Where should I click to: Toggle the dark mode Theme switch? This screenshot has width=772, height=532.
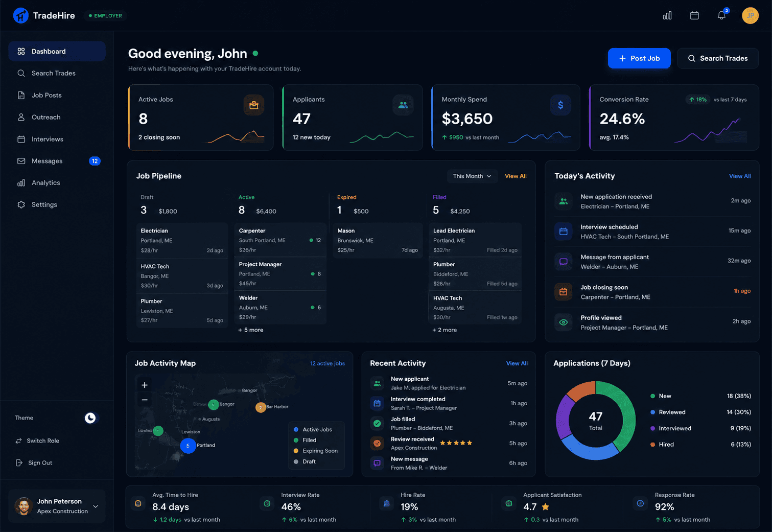tap(90, 418)
